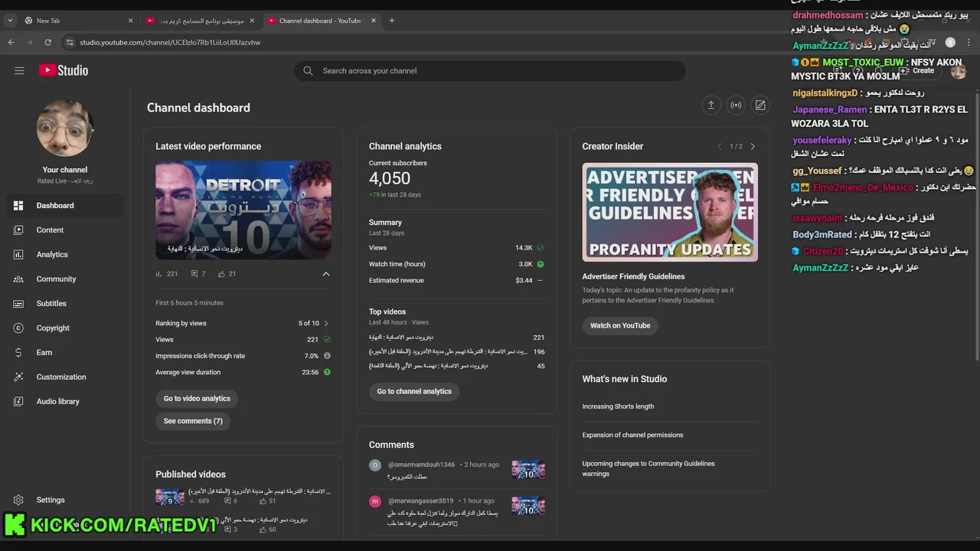Click the Estimated revenue $3.44 row
The image size is (980, 551).
coord(456,280)
